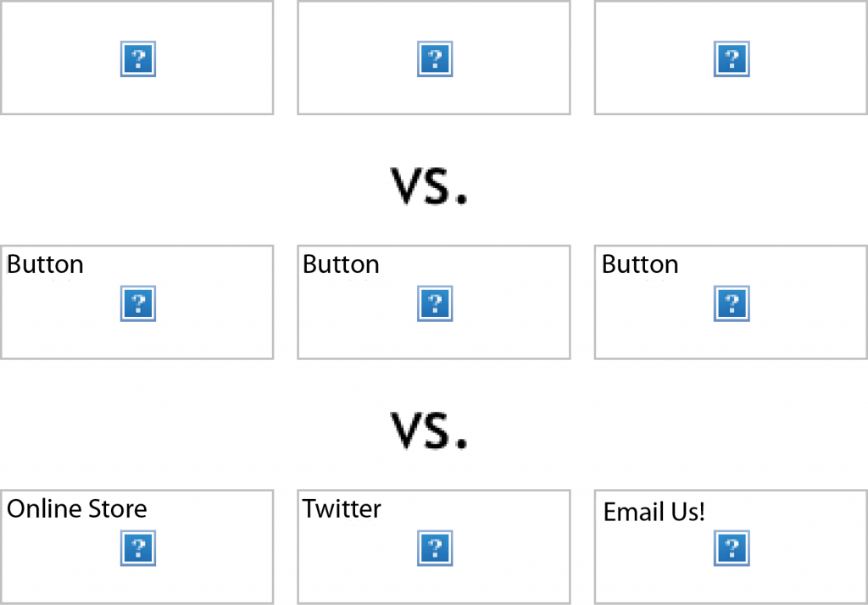The image size is (868, 605).
Task: Select the Twitter label text
Action: tap(342, 508)
